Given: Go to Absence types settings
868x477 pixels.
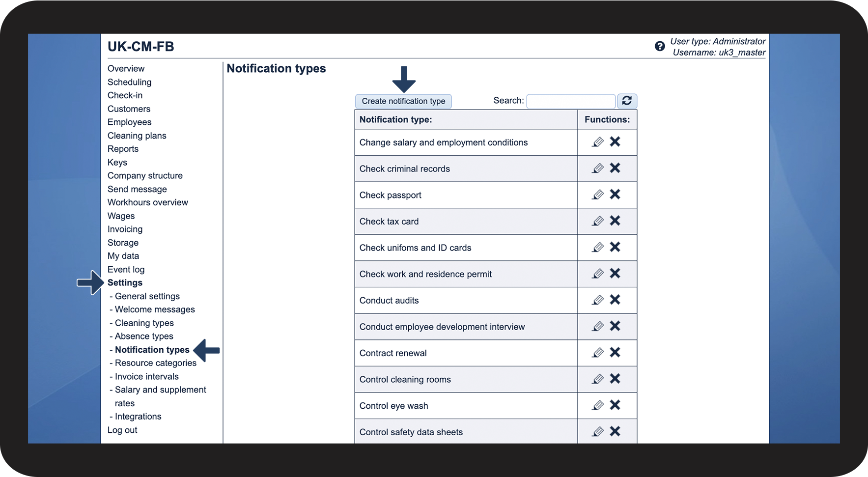Looking at the screenshot, I should [x=144, y=337].
